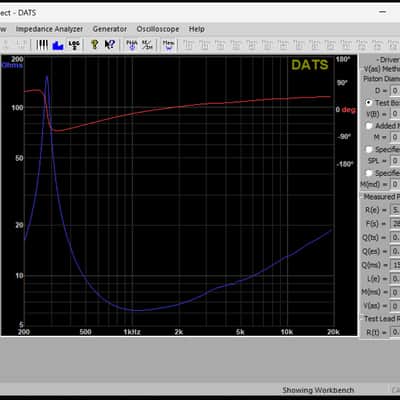The height and width of the screenshot is (400, 400).
Task: Click the R(t) = test lead field
Action: coord(395,332)
